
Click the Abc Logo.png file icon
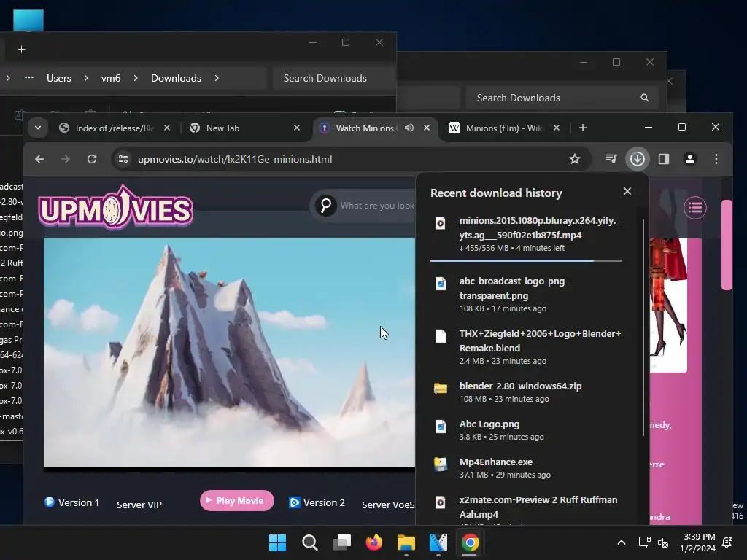(x=441, y=426)
